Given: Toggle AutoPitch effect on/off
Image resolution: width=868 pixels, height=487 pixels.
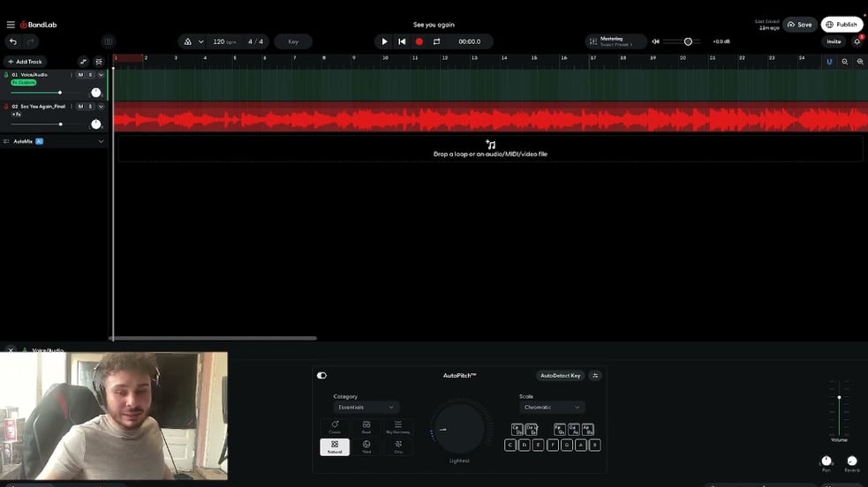Looking at the screenshot, I should (x=321, y=375).
